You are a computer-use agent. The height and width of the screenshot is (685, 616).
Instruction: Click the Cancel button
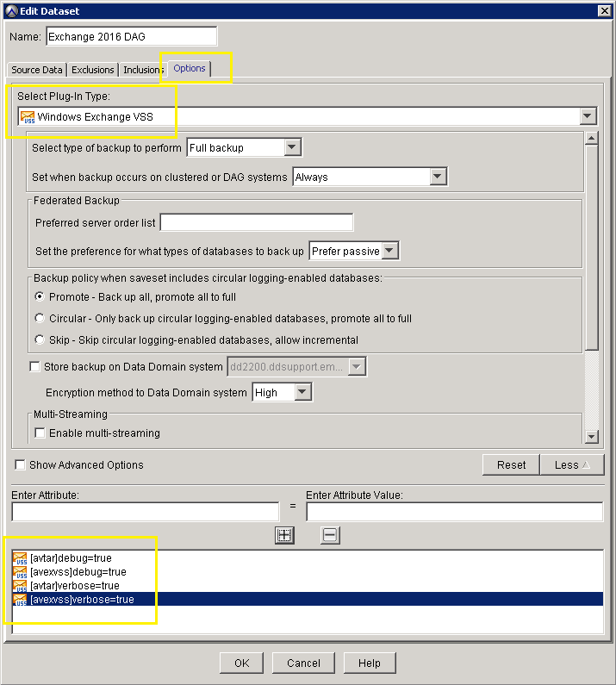coord(303,663)
